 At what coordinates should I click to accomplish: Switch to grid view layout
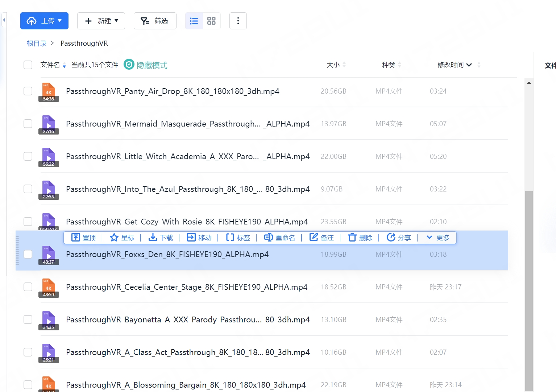tap(211, 21)
